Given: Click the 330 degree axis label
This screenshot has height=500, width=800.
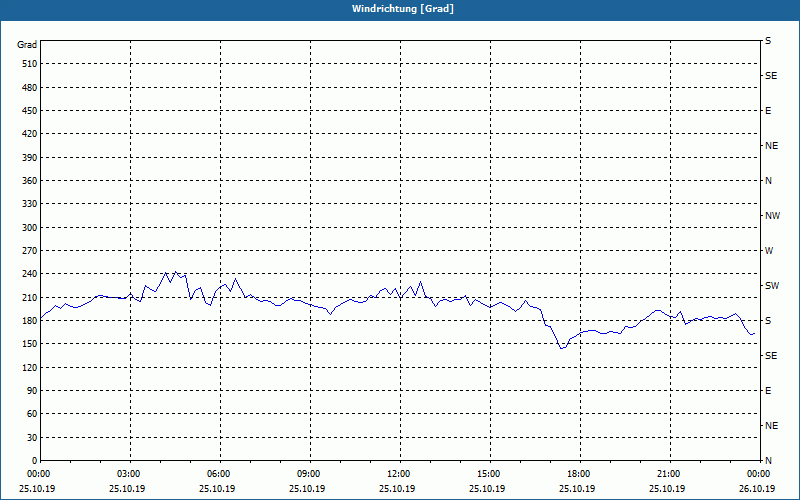Looking at the screenshot, I should pyautogui.click(x=30, y=204).
